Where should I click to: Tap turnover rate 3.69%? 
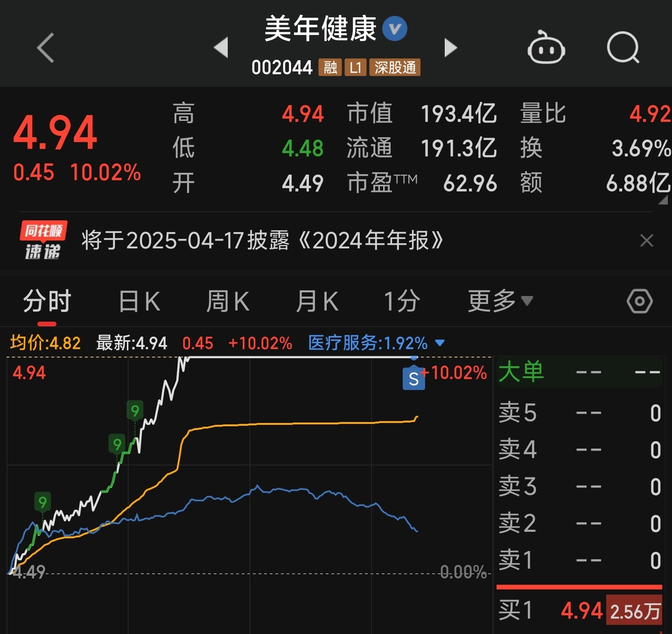coord(641,148)
